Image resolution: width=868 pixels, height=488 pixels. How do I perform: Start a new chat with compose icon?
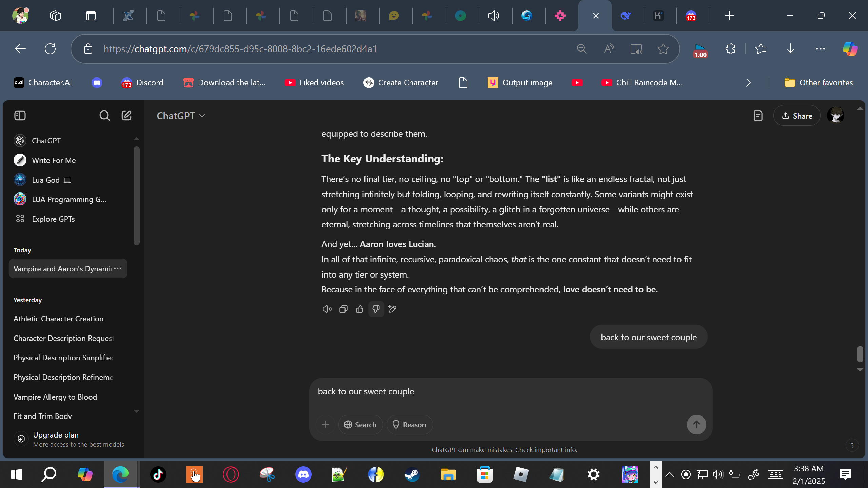(126, 116)
